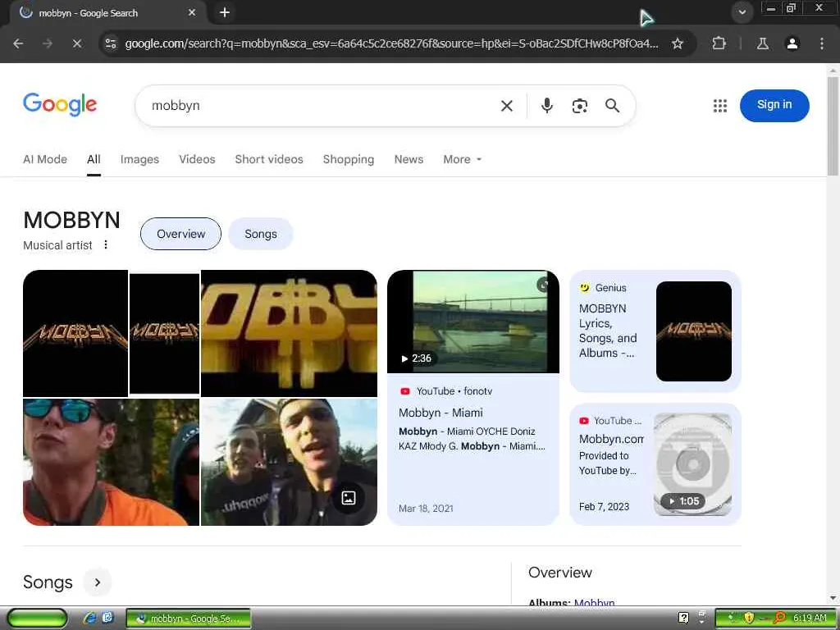Select the All results tab
Screen dimensions: 840x630
94,159
